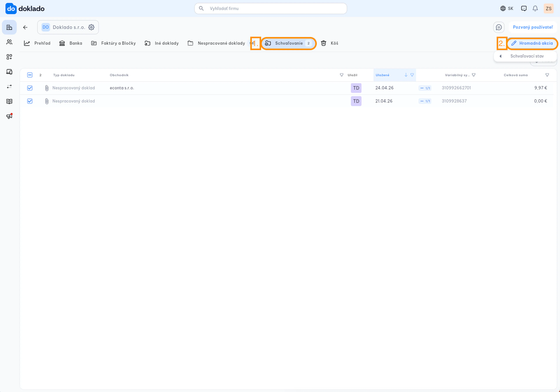This screenshot has width=560, height=392.
Task: Click the Hromadná akcia button
Action: [x=532, y=43]
